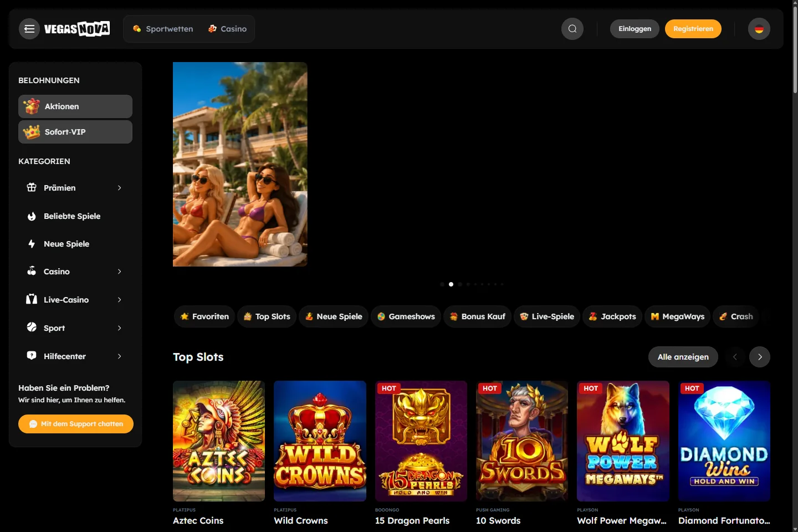Click the Neue Spiele lightning icon

tap(32, 244)
